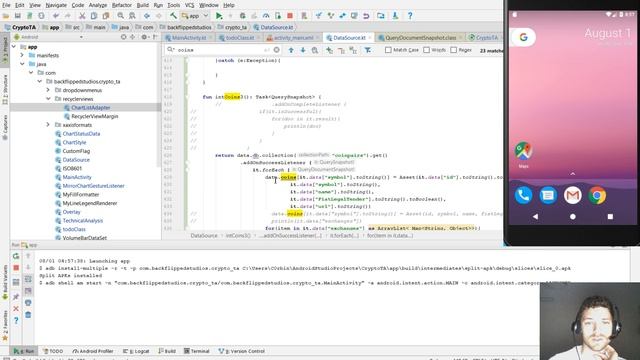Open the Terminal tool window
The height and width of the screenshot is (360, 640).
[197, 351]
